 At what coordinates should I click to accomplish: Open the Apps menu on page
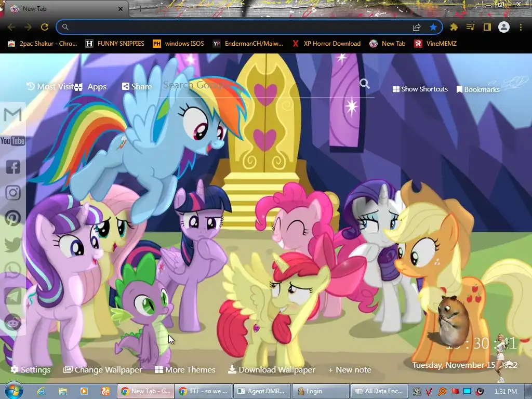[90, 87]
